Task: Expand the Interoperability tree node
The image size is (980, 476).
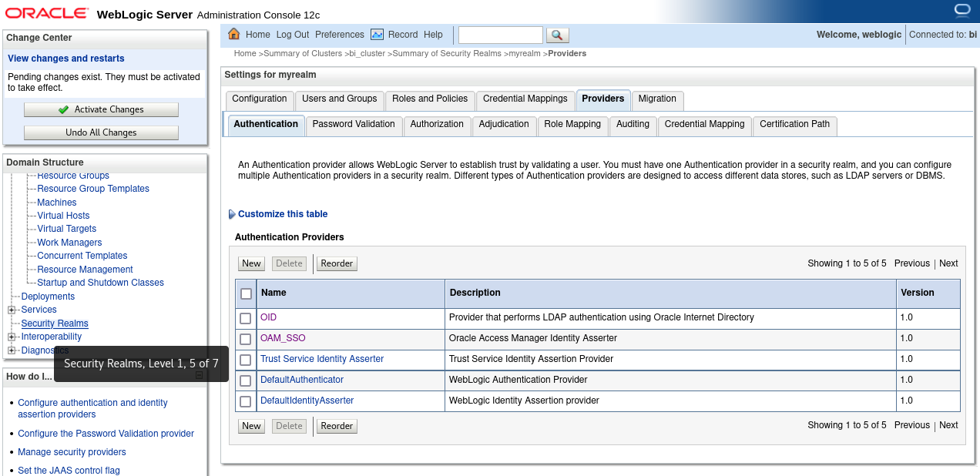Action: [12, 337]
